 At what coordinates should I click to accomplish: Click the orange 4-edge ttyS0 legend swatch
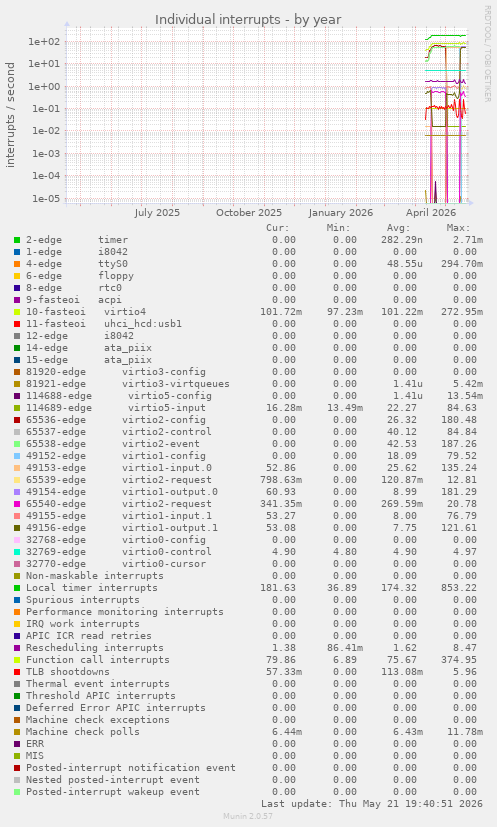click(x=17, y=264)
